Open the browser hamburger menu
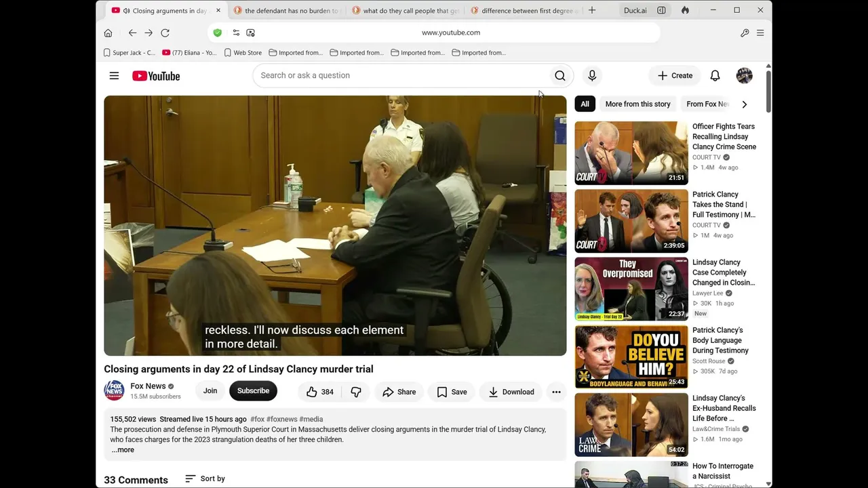The height and width of the screenshot is (488, 868). (760, 33)
